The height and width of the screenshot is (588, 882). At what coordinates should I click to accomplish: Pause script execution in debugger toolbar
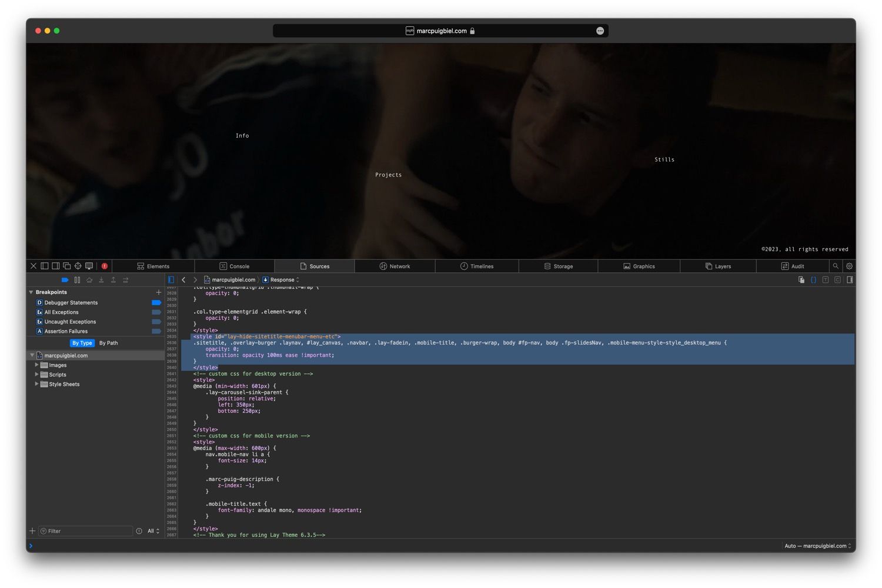(77, 280)
